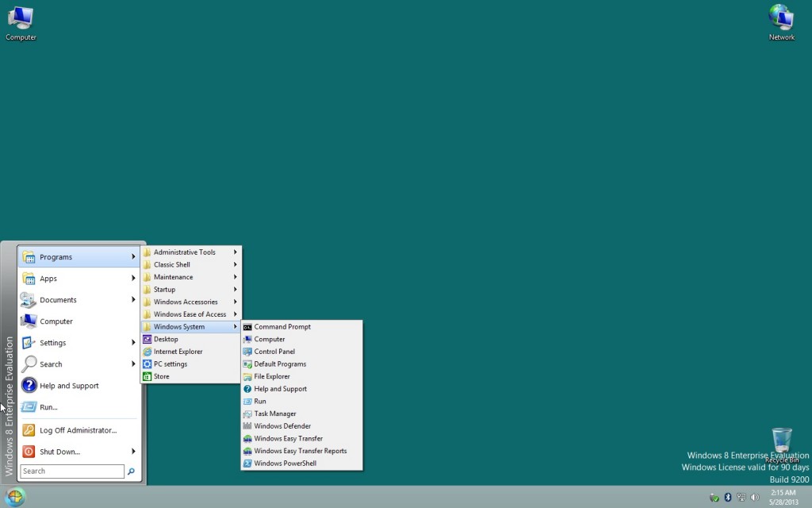The image size is (812, 508).
Task: Select Computer below Command Prompt
Action: pyautogui.click(x=301, y=339)
